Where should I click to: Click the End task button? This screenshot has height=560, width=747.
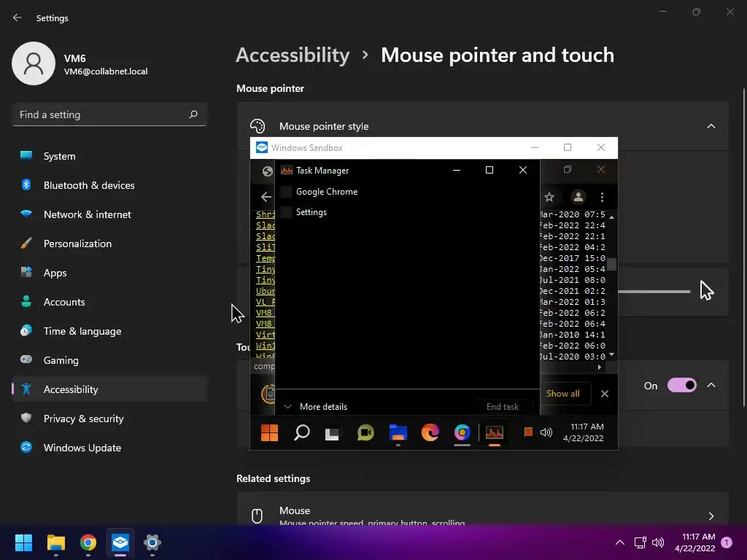coord(503,407)
